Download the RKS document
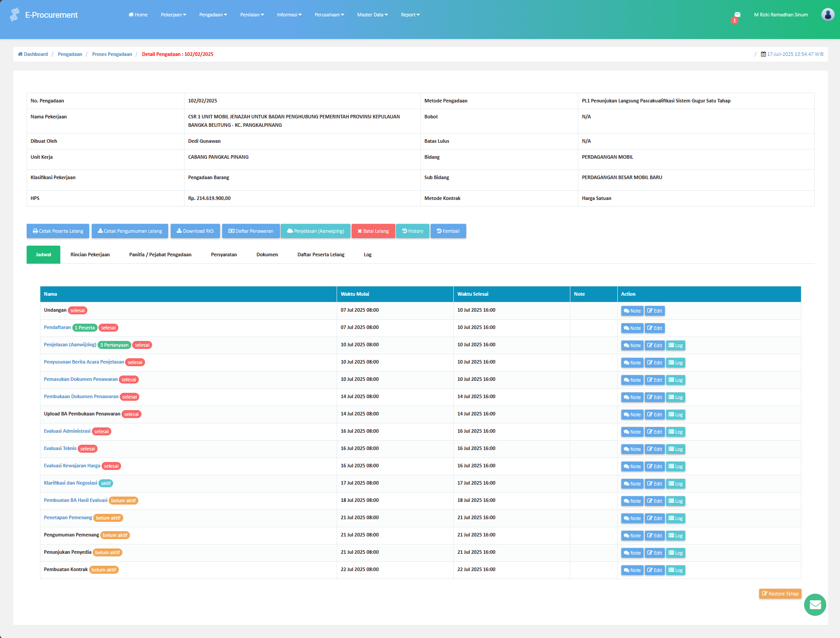 click(x=195, y=231)
